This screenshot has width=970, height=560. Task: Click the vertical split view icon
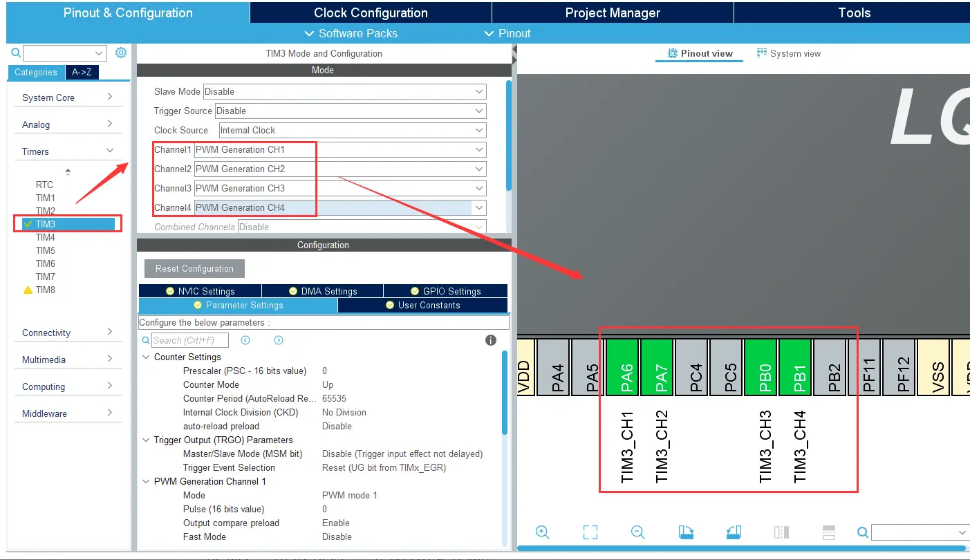(781, 532)
